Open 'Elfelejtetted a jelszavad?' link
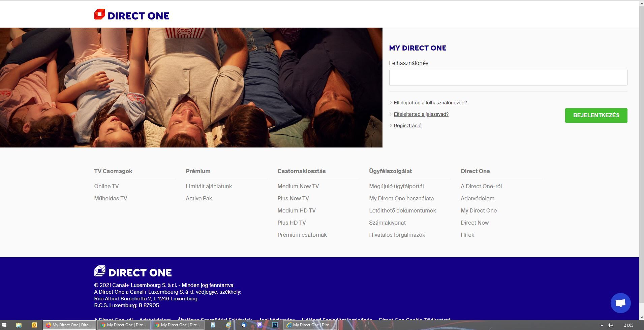644x330 pixels. [421, 114]
